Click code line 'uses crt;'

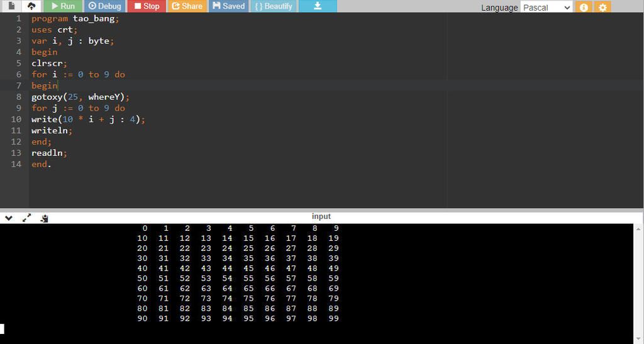(x=54, y=30)
